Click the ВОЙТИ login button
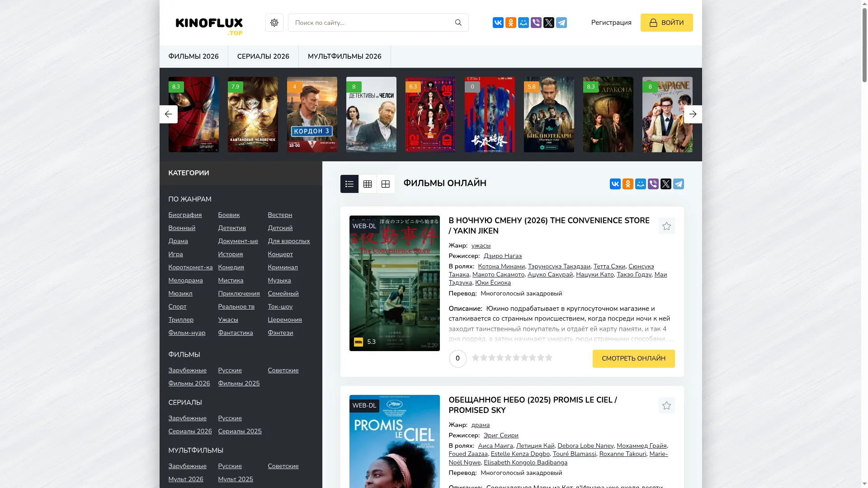 (x=667, y=23)
